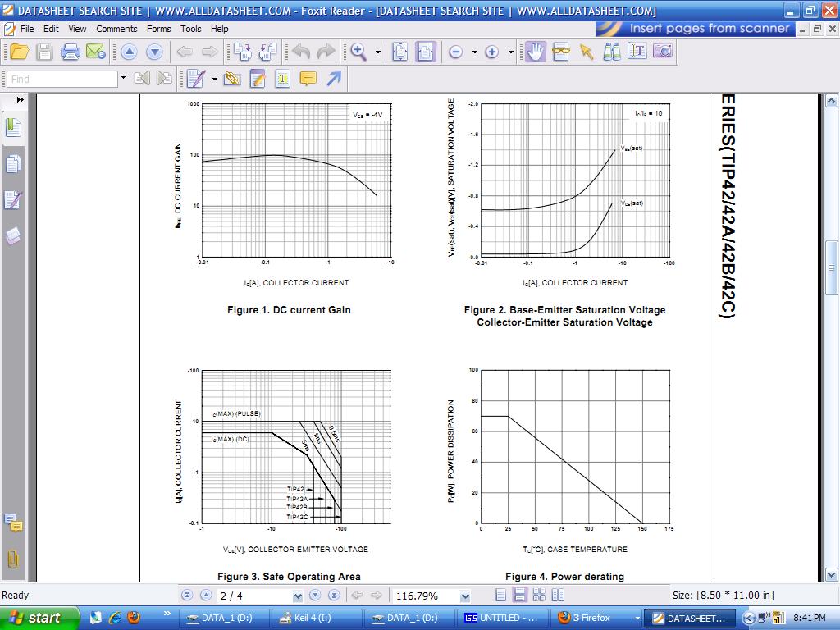Open the Comments menu
840x630 pixels.
click(x=116, y=29)
